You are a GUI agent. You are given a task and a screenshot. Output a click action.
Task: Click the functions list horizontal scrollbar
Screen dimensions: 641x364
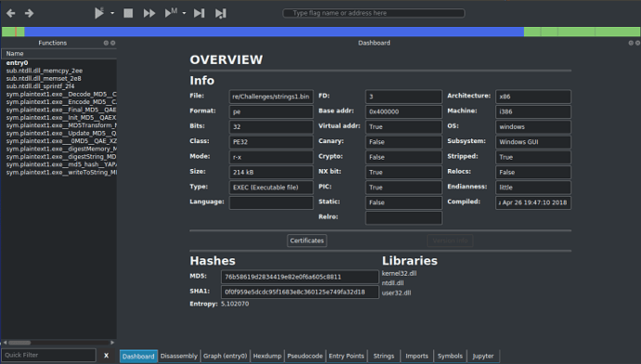tap(20, 343)
